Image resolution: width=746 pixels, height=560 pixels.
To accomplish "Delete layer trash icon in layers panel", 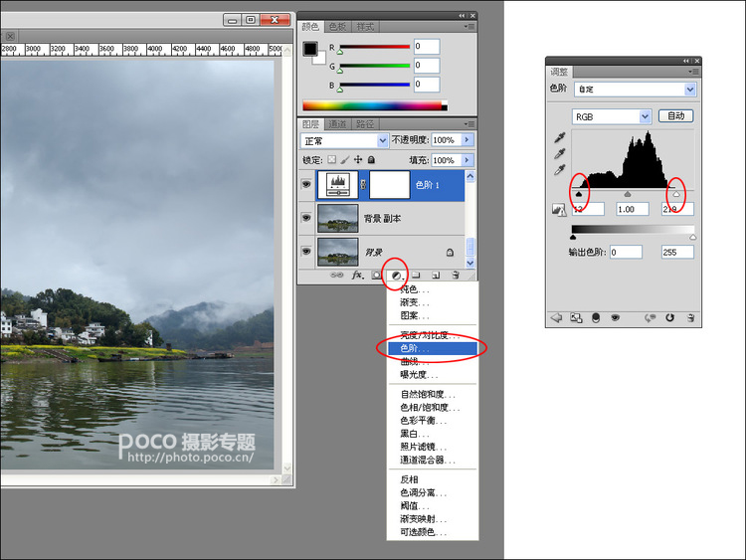I will 456,275.
